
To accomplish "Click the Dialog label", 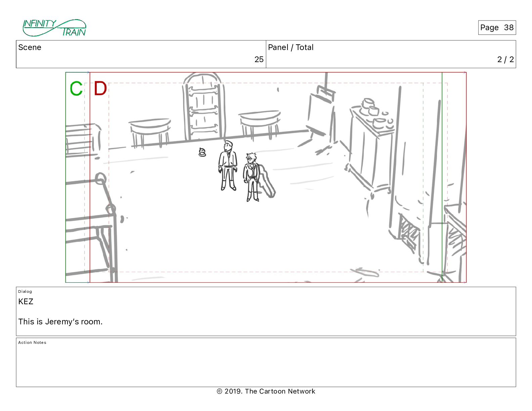I will click(25, 291).
